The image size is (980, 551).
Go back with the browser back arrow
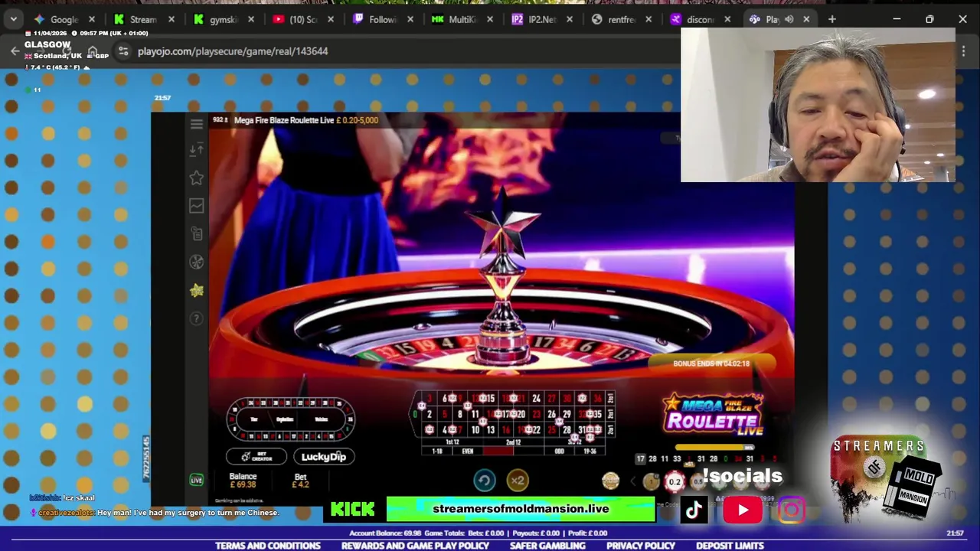(x=15, y=51)
